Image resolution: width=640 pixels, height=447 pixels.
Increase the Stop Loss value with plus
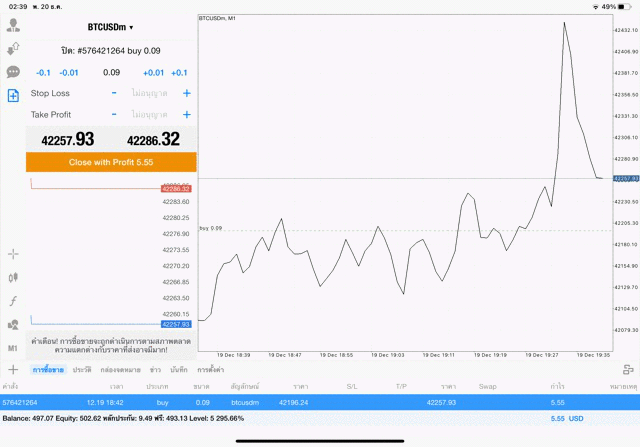(x=186, y=93)
